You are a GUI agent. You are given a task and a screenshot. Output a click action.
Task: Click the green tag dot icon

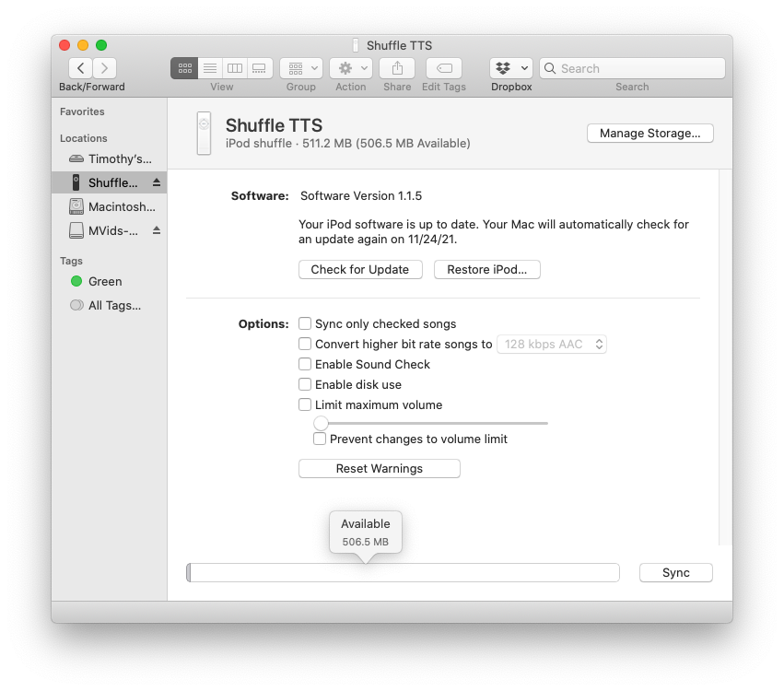(76, 282)
